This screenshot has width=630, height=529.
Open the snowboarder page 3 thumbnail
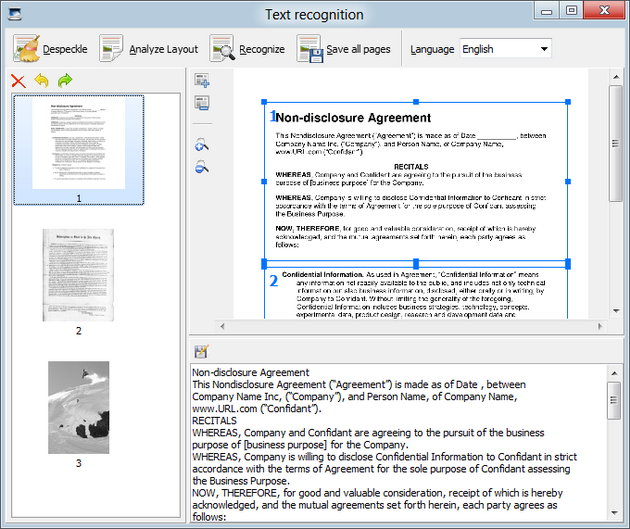coord(78,407)
